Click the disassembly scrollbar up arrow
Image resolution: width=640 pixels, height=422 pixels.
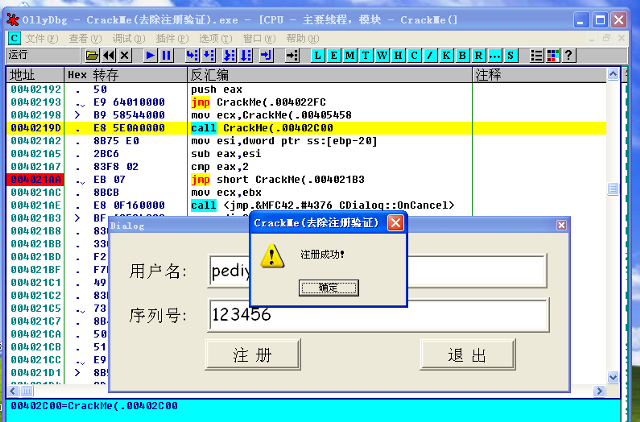[x=613, y=74]
